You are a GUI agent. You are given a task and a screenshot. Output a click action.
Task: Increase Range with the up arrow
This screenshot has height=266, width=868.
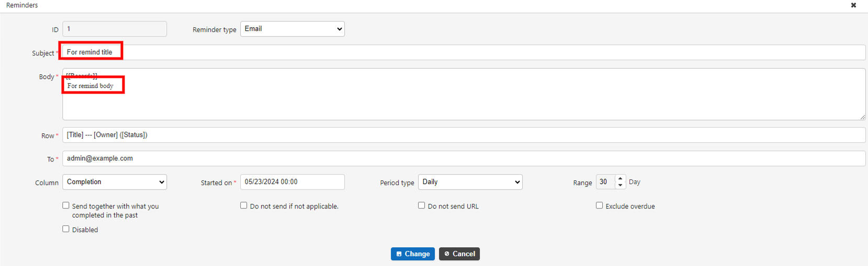[x=621, y=179]
